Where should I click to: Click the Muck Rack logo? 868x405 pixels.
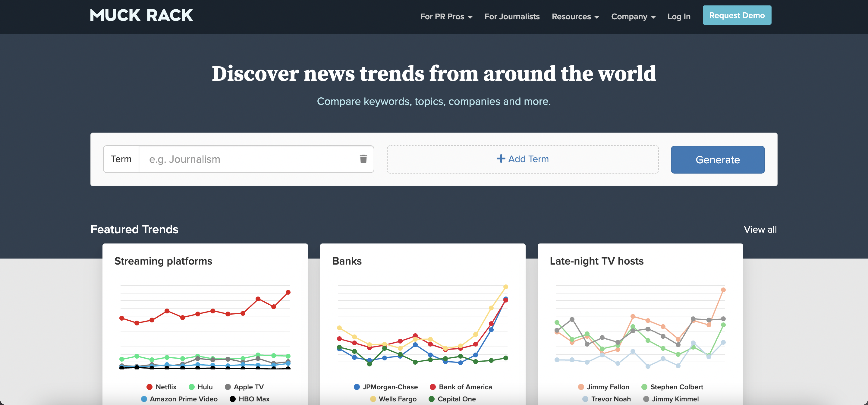tap(142, 15)
